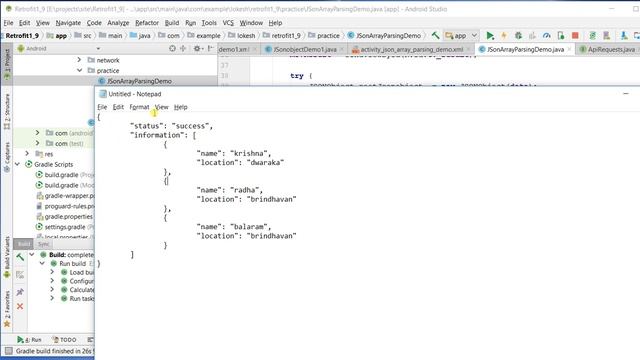Click scroll-from-source target icon in Project panel
This screenshot has width=640, height=360.
(172, 49)
